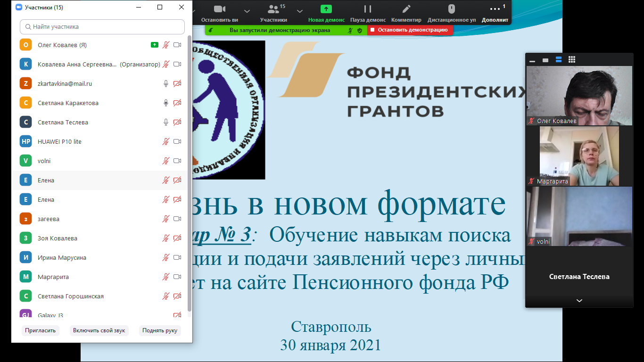Image resolution: width=644 pixels, height=362 pixels.
Task: Click Остановить демонстрацию red button
Action: tap(409, 30)
